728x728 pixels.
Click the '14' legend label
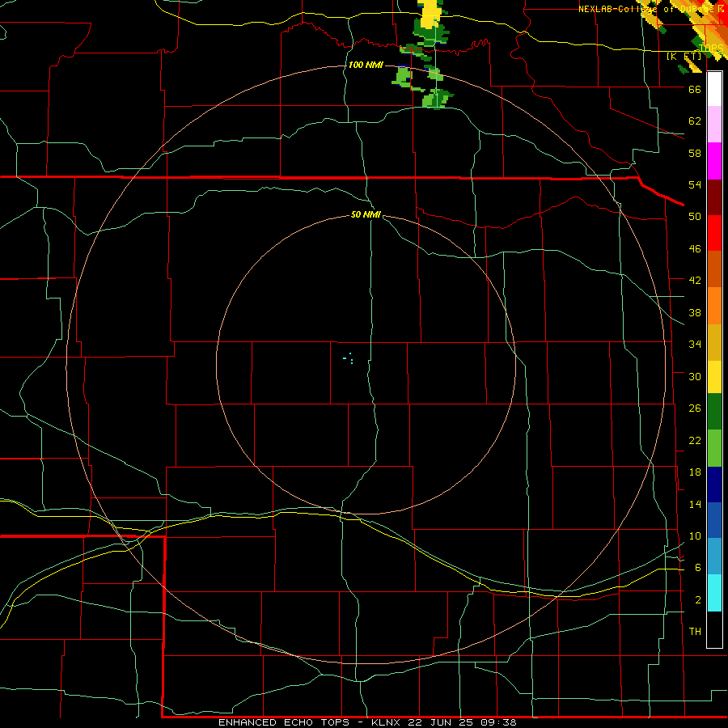coord(695,504)
